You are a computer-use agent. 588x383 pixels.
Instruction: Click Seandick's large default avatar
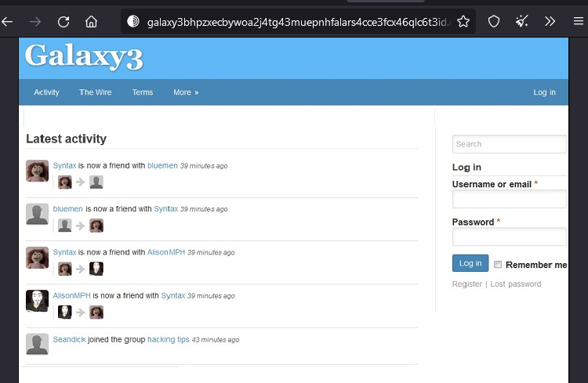coord(37,344)
